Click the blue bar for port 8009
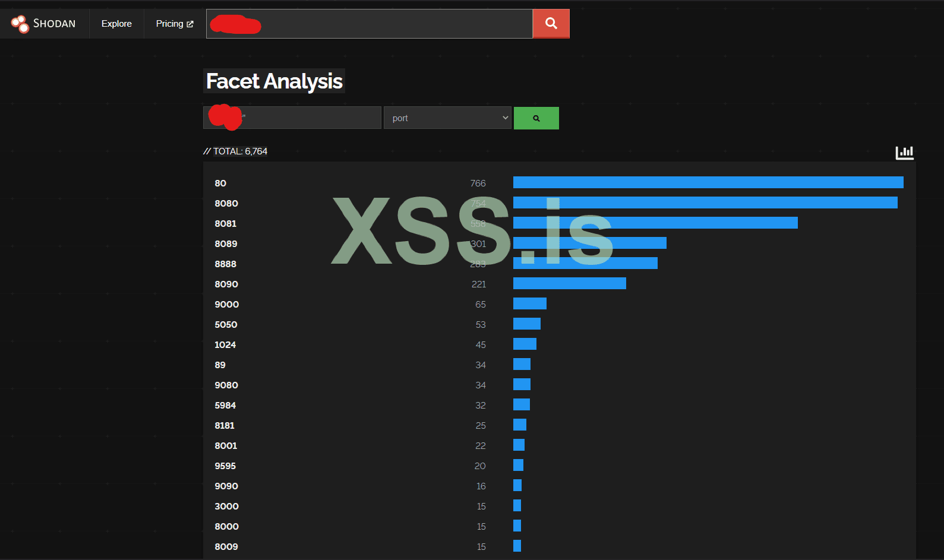The image size is (944, 560). [x=517, y=546]
